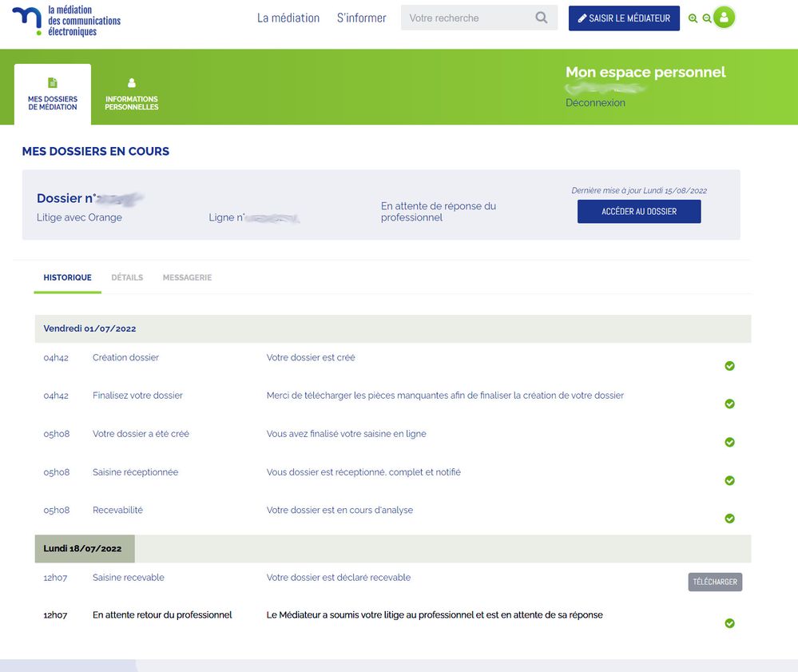Click the zoom-in magnifier icon
Viewport: 798px width, 672px height.
coord(693,18)
